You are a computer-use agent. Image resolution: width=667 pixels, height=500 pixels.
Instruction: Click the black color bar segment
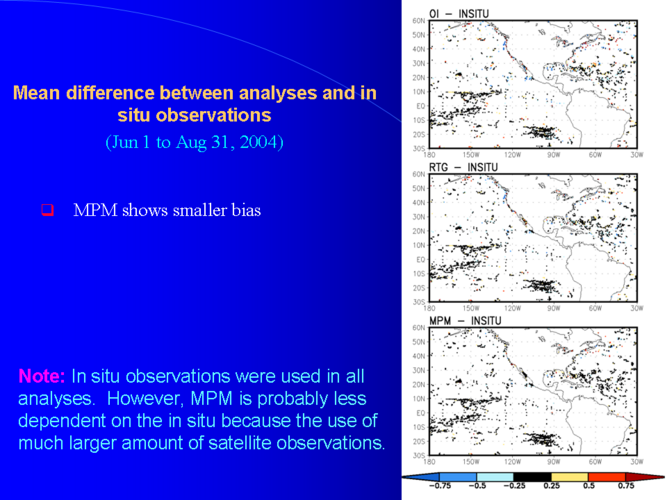pos(532,477)
